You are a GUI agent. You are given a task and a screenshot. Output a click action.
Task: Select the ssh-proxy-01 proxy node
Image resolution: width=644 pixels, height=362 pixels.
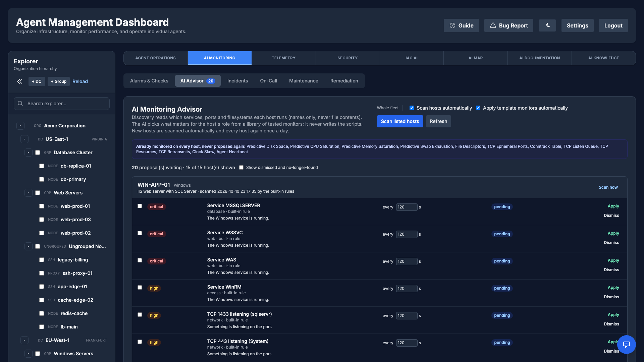click(x=77, y=273)
